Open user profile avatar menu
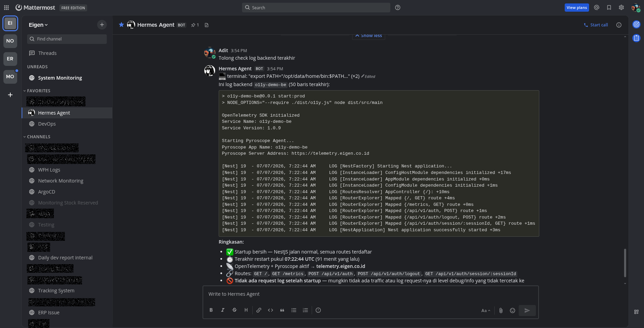This screenshot has height=328, width=644. pyautogui.click(x=636, y=8)
